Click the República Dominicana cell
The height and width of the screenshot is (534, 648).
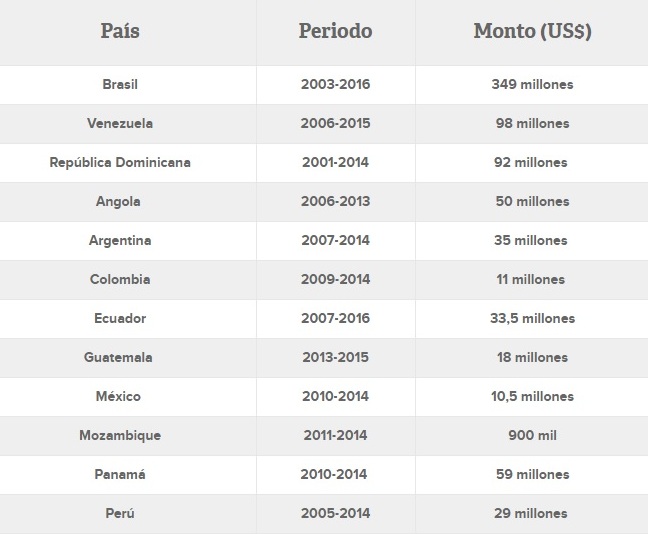120,162
